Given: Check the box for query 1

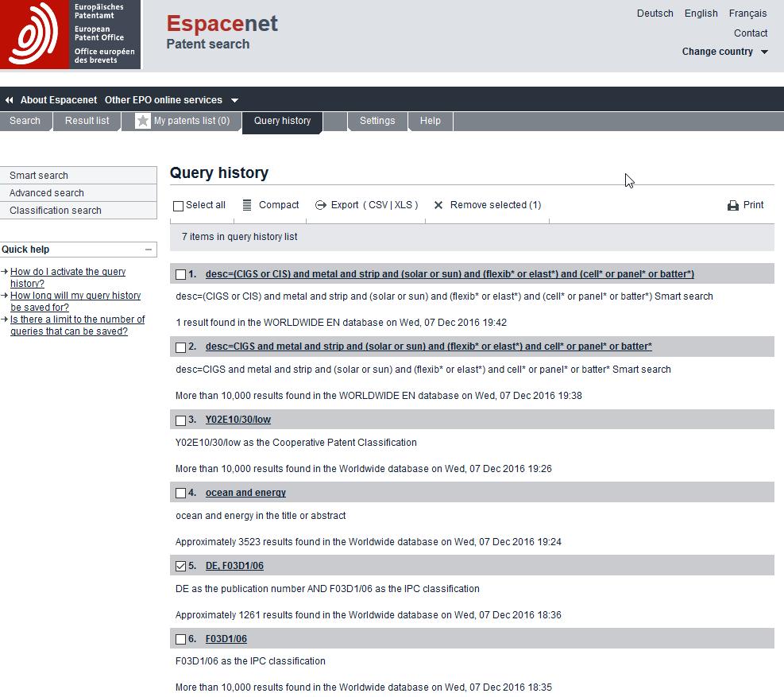Looking at the screenshot, I should (x=180, y=274).
